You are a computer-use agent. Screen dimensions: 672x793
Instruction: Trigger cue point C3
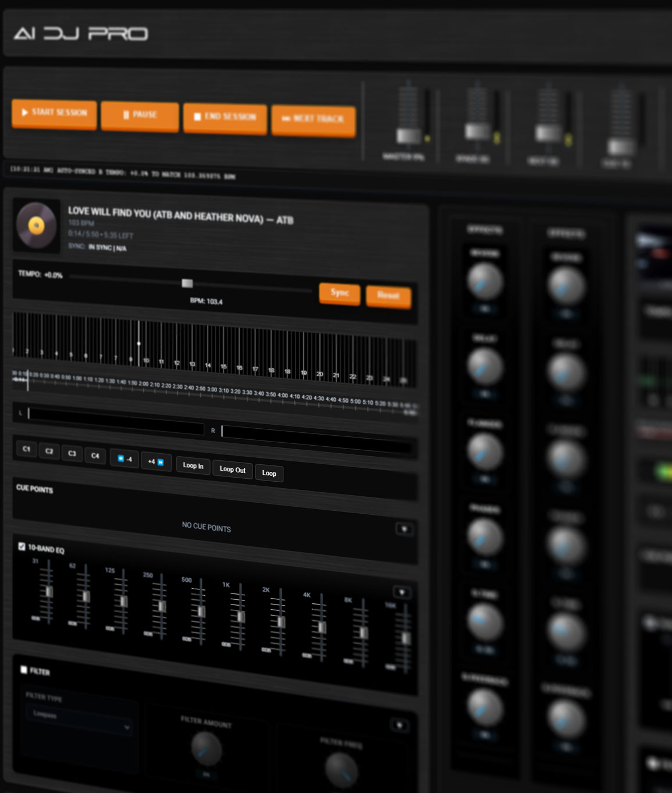tap(72, 453)
